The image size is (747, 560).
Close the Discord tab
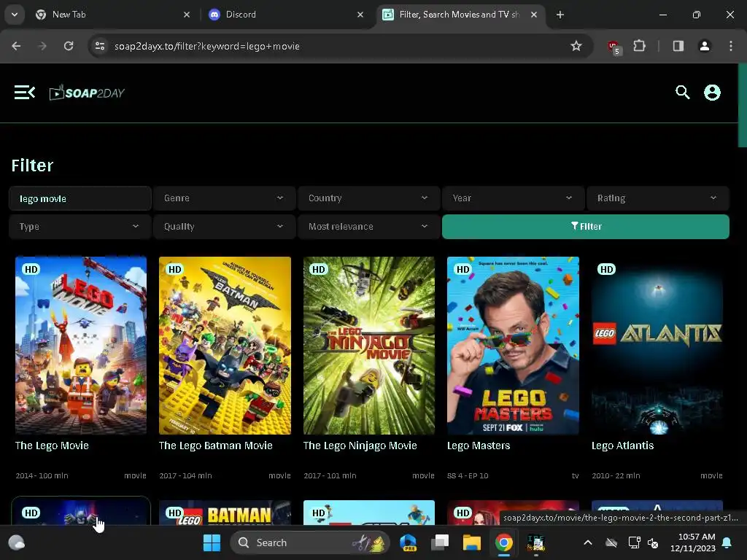(x=360, y=15)
